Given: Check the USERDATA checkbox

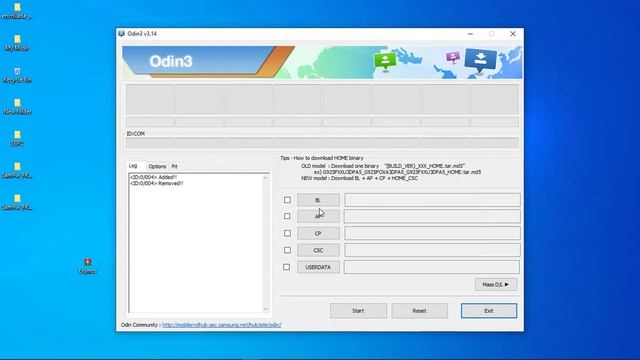Looking at the screenshot, I should pos(287,267).
